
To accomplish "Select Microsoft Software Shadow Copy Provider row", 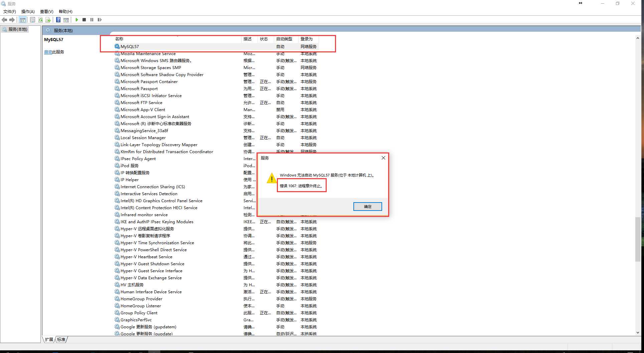I will pyautogui.click(x=216, y=74).
